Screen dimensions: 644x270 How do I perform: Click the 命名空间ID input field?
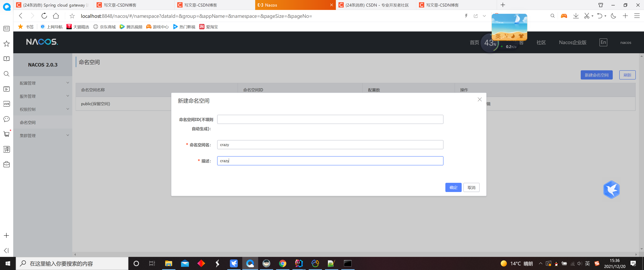point(330,119)
